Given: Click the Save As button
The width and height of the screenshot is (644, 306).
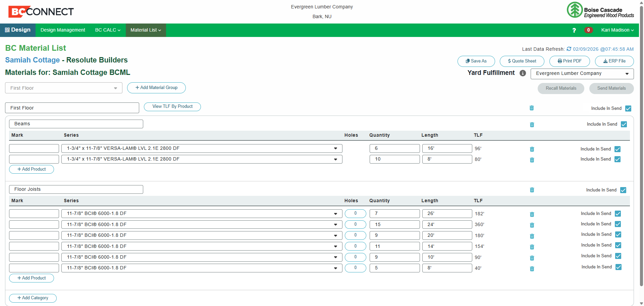Looking at the screenshot, I should pos(476,61).
